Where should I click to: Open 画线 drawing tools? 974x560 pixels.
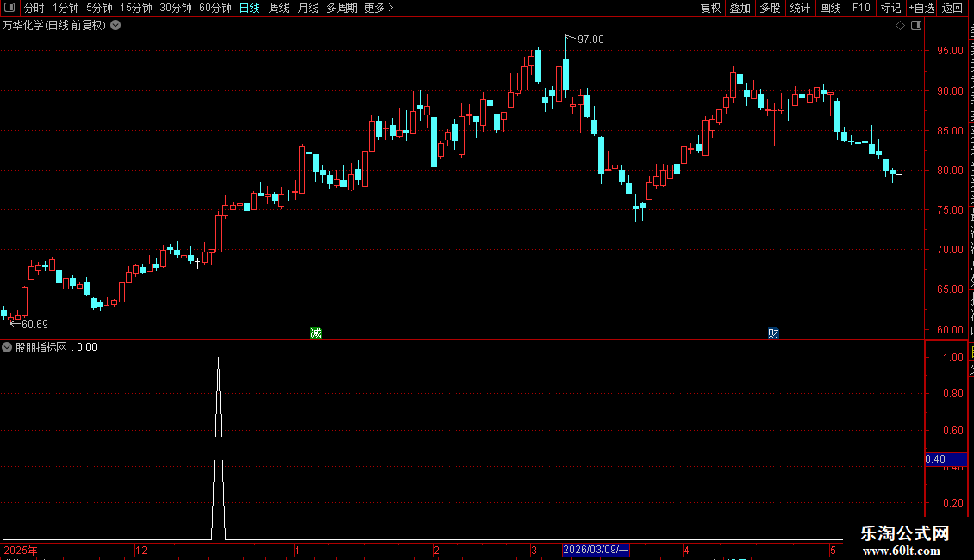click(x=831, y=8)
